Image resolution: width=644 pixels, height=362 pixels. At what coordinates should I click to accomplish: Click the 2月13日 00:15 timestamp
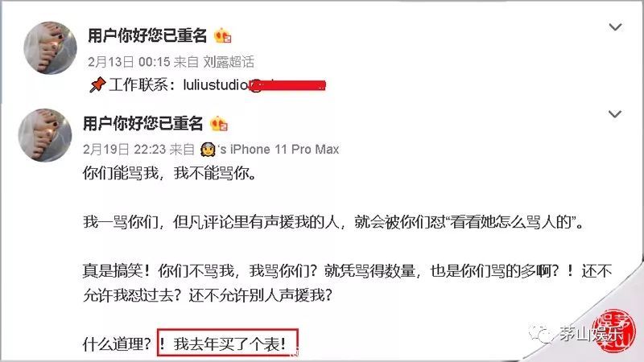point(129,62)
